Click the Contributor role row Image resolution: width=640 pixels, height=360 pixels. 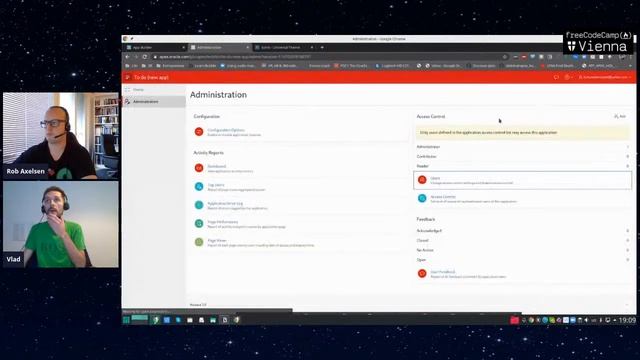522,156
